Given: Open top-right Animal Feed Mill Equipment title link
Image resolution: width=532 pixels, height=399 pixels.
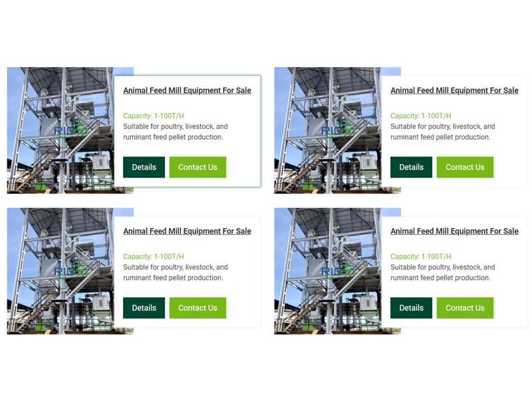Looking at the screenshot, I should pos(454,90).
